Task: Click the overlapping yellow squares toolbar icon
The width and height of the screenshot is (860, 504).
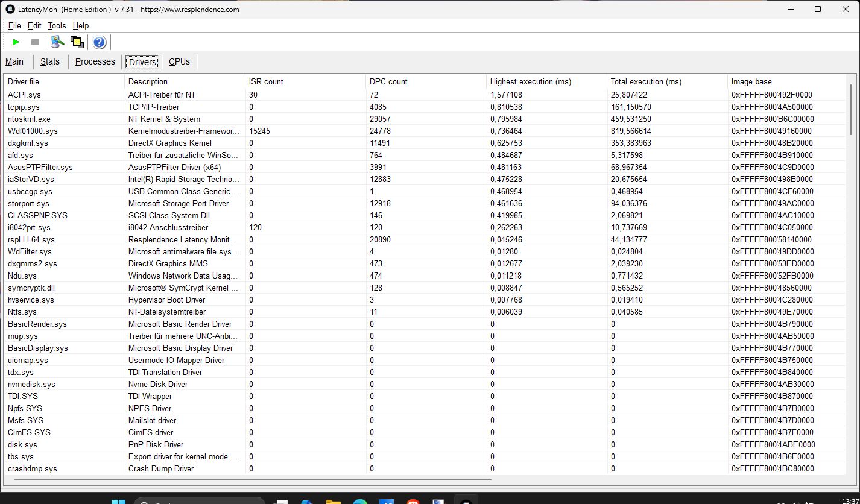Action: click(x=77, y=42)
